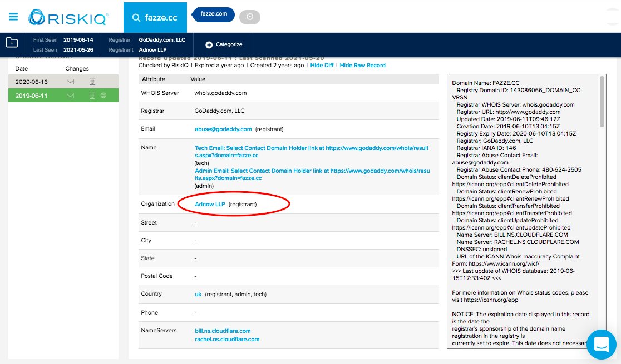Open the chat support bubble

[x=601, y=344]
